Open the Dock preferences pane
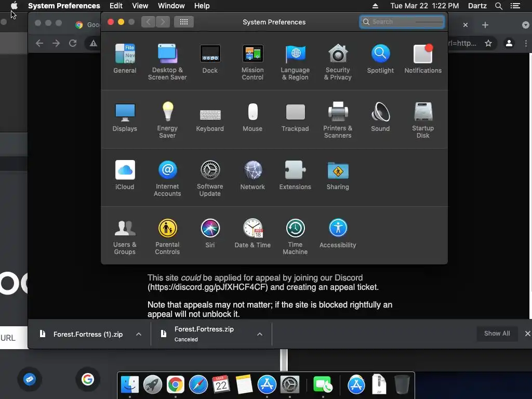Viewport: 532px width, 399px height. [210, 59]
